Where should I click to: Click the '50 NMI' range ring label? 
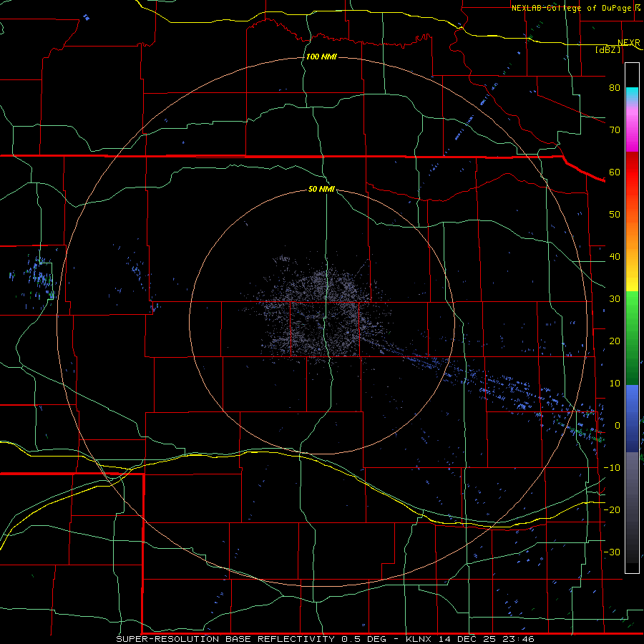(321, 190)
